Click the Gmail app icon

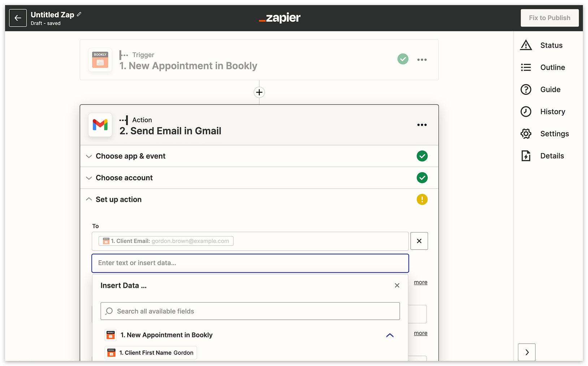point(100,125)
